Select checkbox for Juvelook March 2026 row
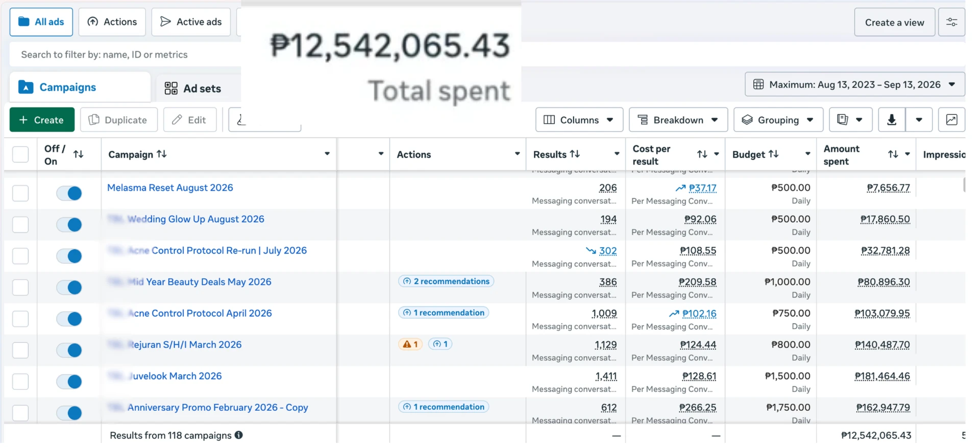Viewport: 980px width, 447px height. point(20,382)
